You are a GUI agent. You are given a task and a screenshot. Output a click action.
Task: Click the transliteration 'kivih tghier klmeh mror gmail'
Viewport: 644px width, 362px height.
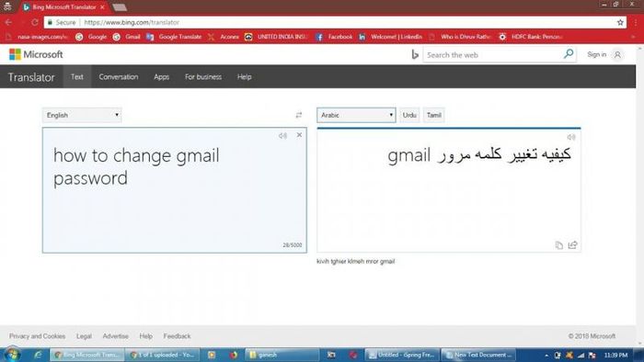coord(356,261)
